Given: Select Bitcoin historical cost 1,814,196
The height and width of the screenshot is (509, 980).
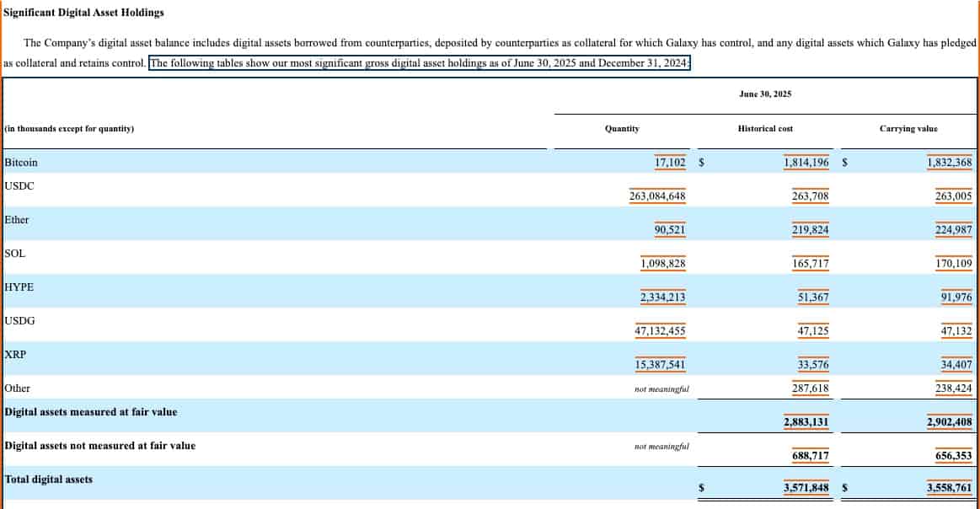Looking at the screenshot, I should 806,162.
